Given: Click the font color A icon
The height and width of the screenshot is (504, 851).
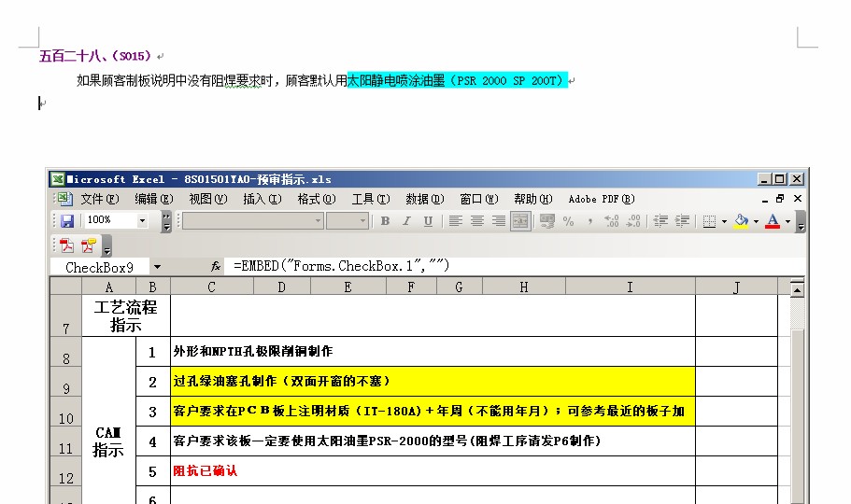Looking at the screenshot, I should point(773,221).
